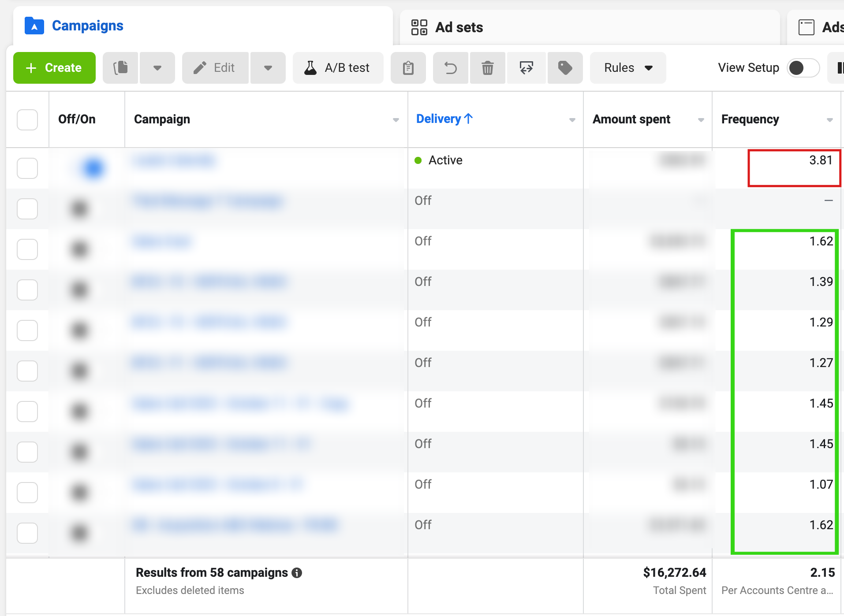Open the Campaign column dropdown arrow
Image resolution: width=844 pixels, height=616 pixels.
[396, 120]
